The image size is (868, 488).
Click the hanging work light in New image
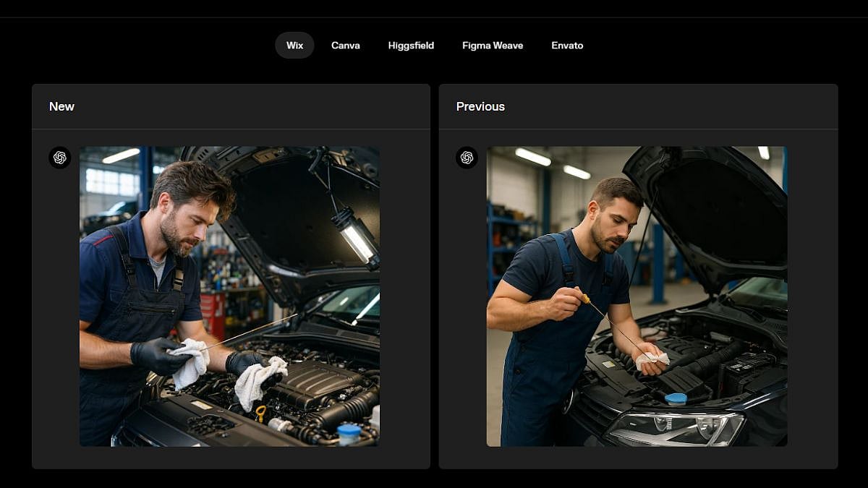355,236
